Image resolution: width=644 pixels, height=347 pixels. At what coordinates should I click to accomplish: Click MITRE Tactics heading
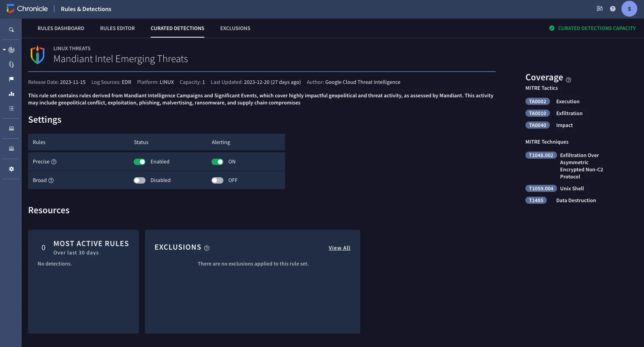[x=542, y=88]
